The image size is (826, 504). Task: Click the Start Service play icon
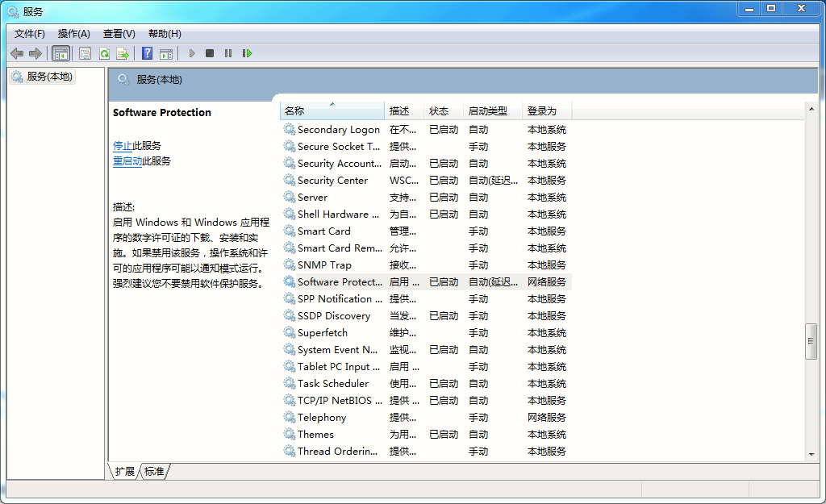[192, 53]
